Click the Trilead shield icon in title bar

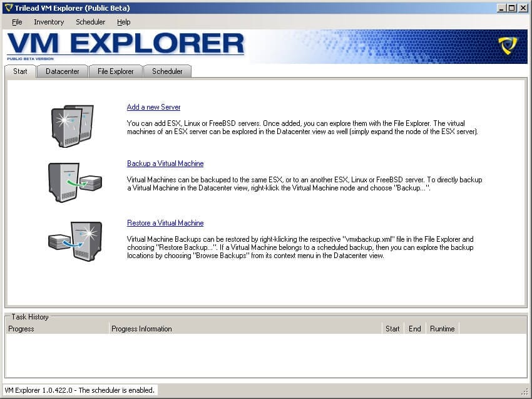point(9,8)
